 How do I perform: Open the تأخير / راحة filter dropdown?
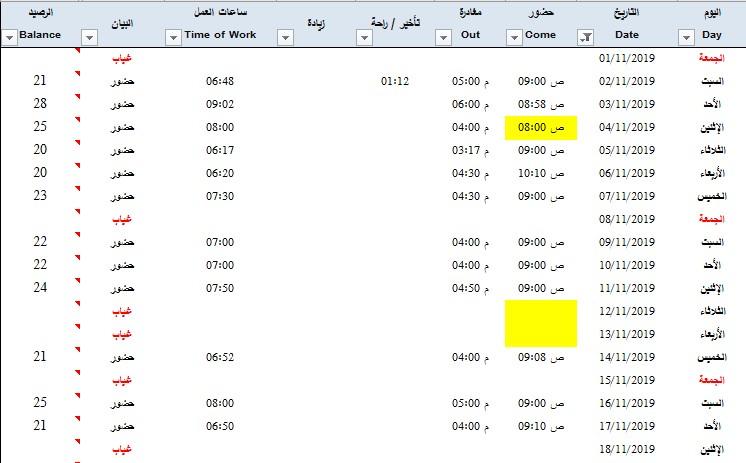(x=364, y=37)
